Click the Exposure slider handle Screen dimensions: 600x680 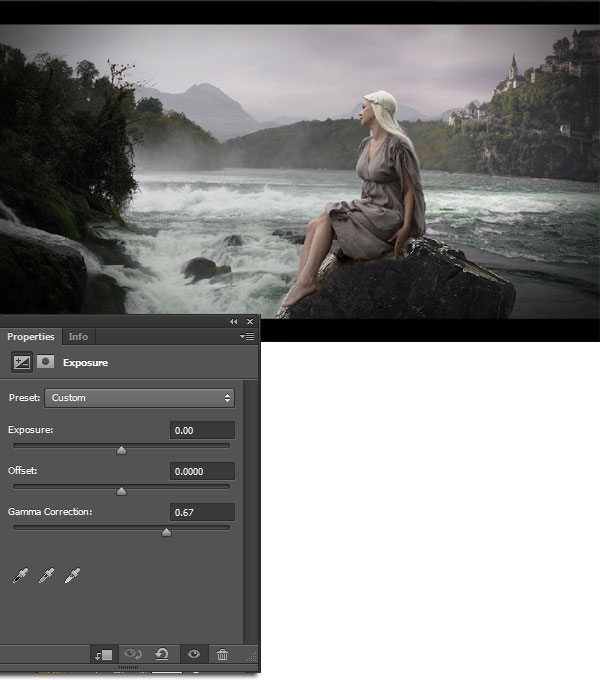121,450
